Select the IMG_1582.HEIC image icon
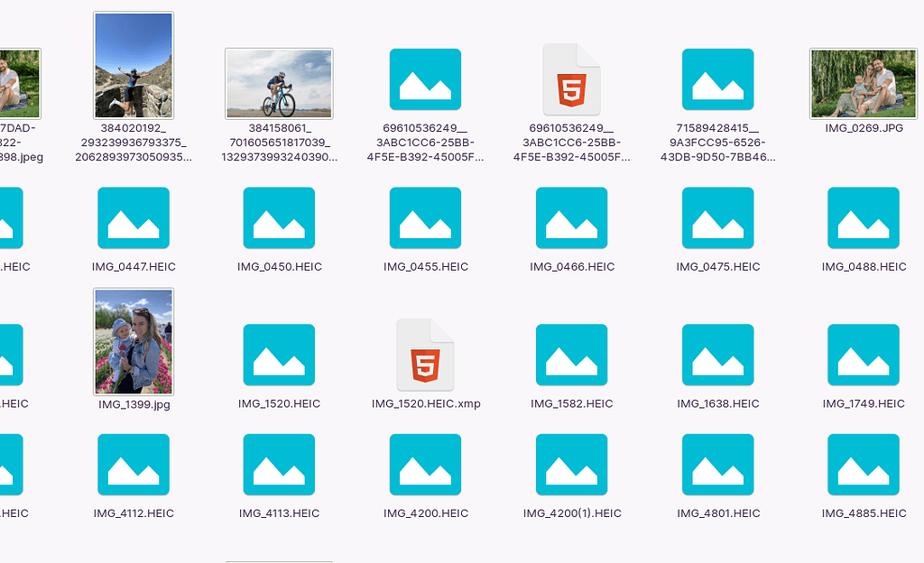 571,355
